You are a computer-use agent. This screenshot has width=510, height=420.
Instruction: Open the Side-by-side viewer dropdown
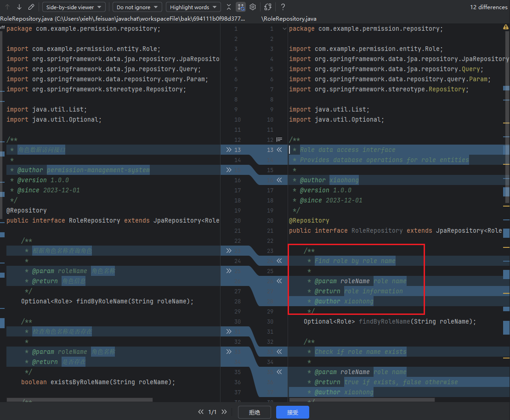click(74, 7)
